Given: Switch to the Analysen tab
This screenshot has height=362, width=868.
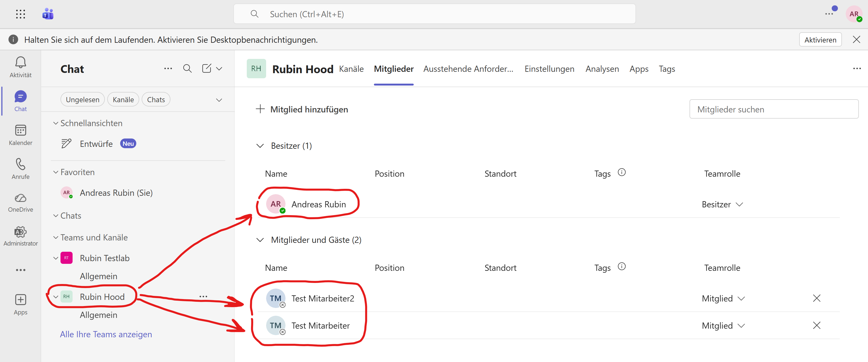Looking at the screenshot, I should [x=602, y=69].
